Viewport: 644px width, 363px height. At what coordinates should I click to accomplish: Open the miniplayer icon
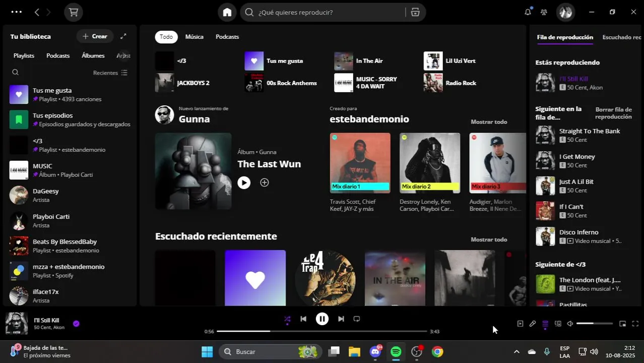pyautogui.click(x=622, y=324)
